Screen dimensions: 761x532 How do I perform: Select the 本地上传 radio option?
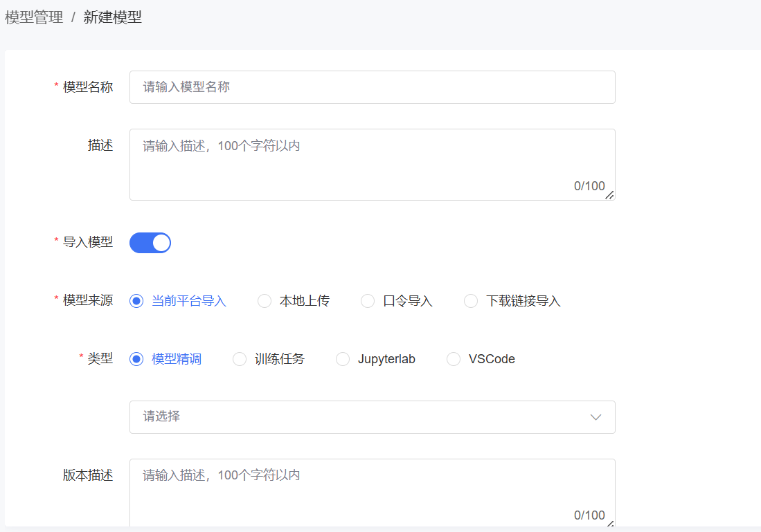tap(265, 301)
